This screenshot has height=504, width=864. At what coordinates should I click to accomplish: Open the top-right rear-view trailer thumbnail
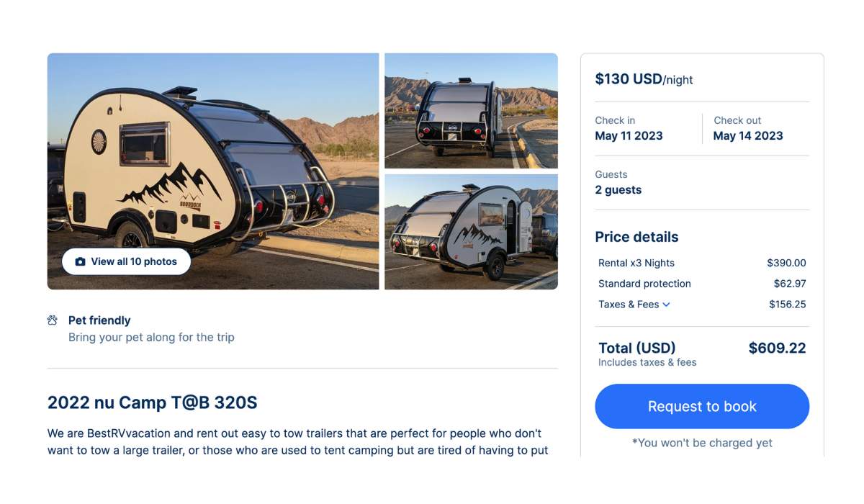471,109
